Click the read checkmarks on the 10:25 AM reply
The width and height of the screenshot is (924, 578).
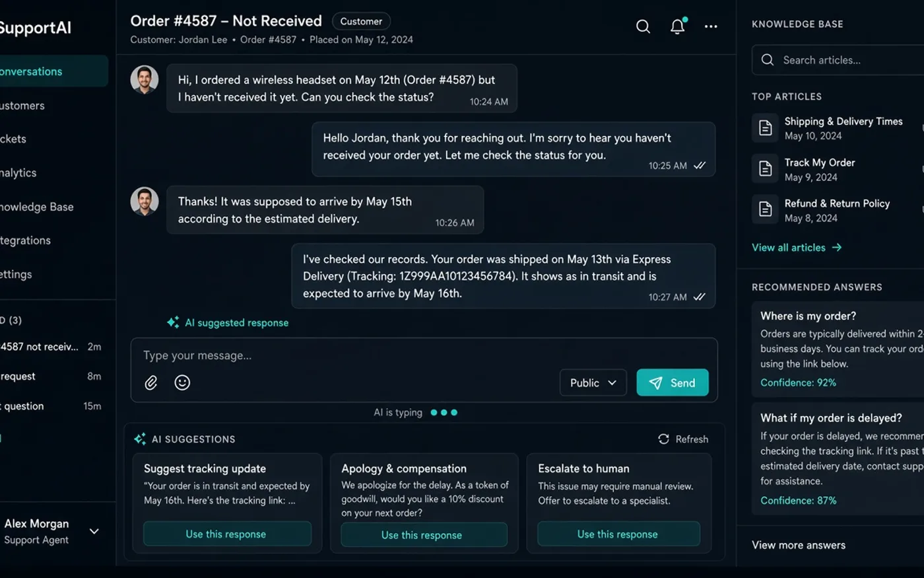(700, 166)
